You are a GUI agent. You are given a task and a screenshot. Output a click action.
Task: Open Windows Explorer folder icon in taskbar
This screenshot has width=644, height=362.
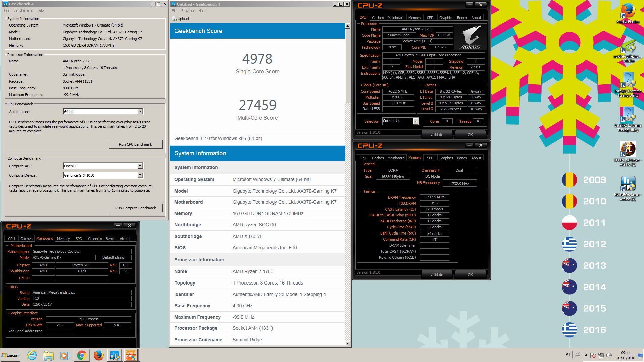(48, 355)
